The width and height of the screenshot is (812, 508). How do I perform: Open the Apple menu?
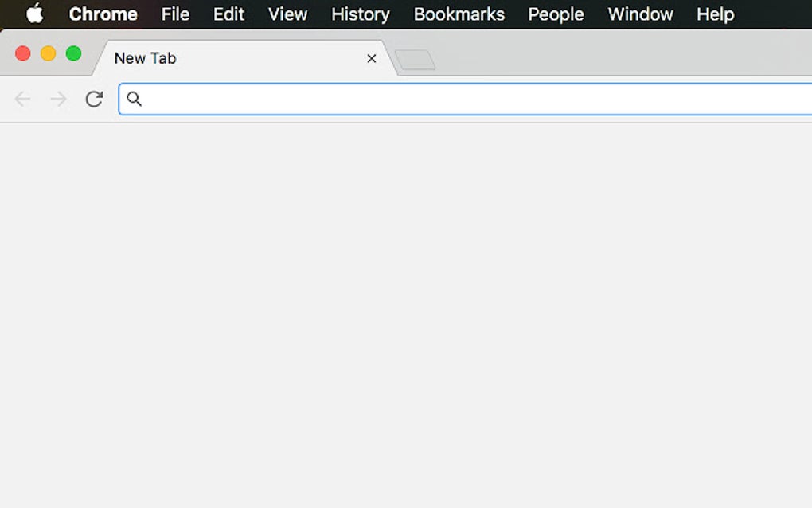tap(33, 14)
